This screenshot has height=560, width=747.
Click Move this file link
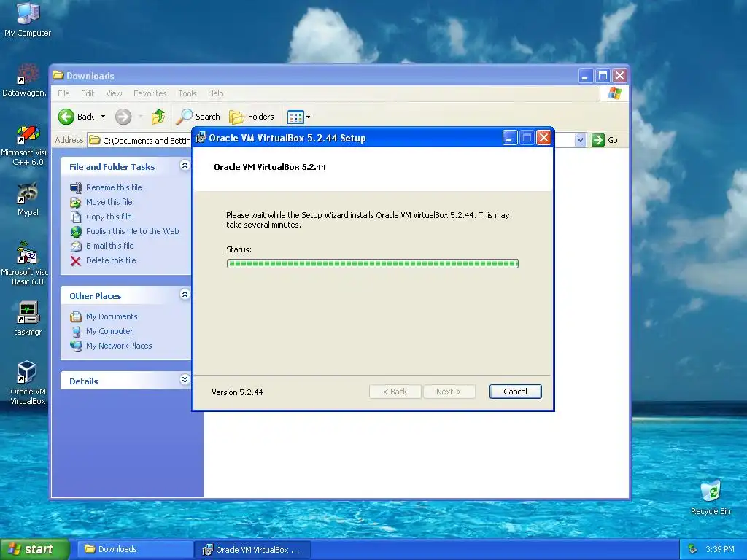click(x=109, y=202)
